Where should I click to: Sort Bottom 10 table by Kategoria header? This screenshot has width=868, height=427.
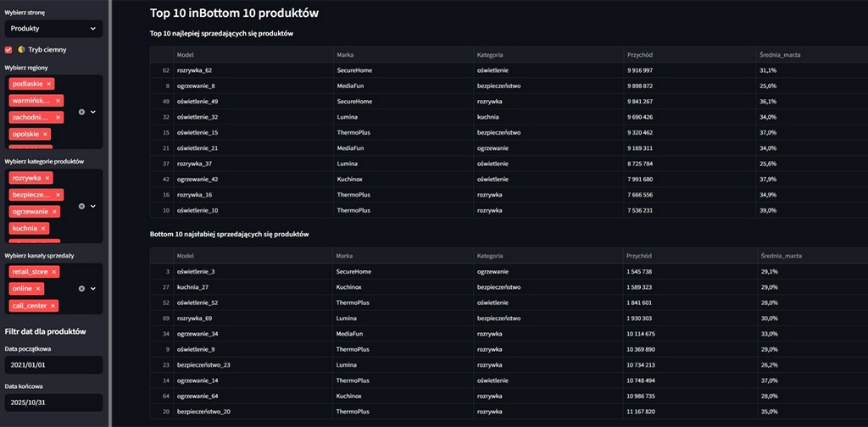click(490, 255)
